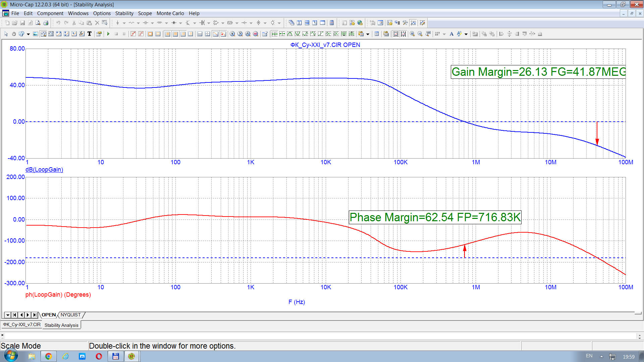This screenshot has height=362, width=644.
Task: Toggle the highlighted plot view icon in top toolbar
Action: (413, 23)
